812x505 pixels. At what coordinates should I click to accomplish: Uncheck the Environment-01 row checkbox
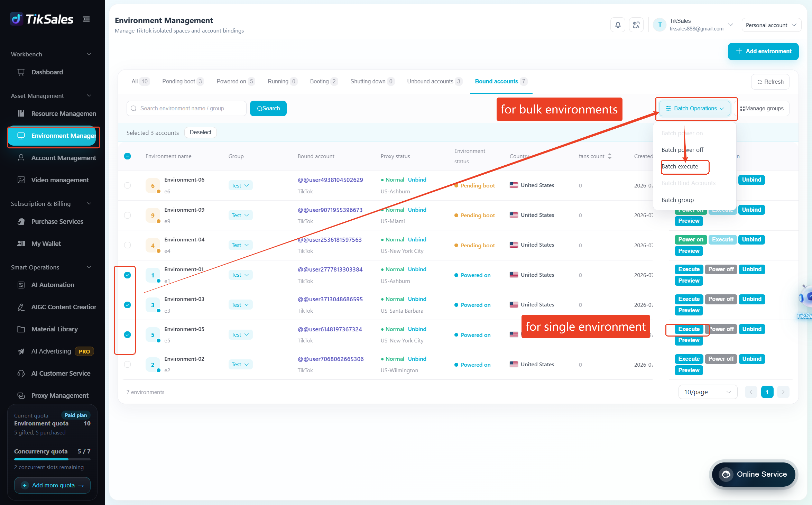(127, 275)
